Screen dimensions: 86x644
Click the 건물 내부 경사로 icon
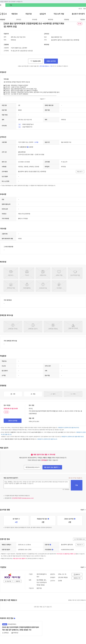click(x=73, y=327)
